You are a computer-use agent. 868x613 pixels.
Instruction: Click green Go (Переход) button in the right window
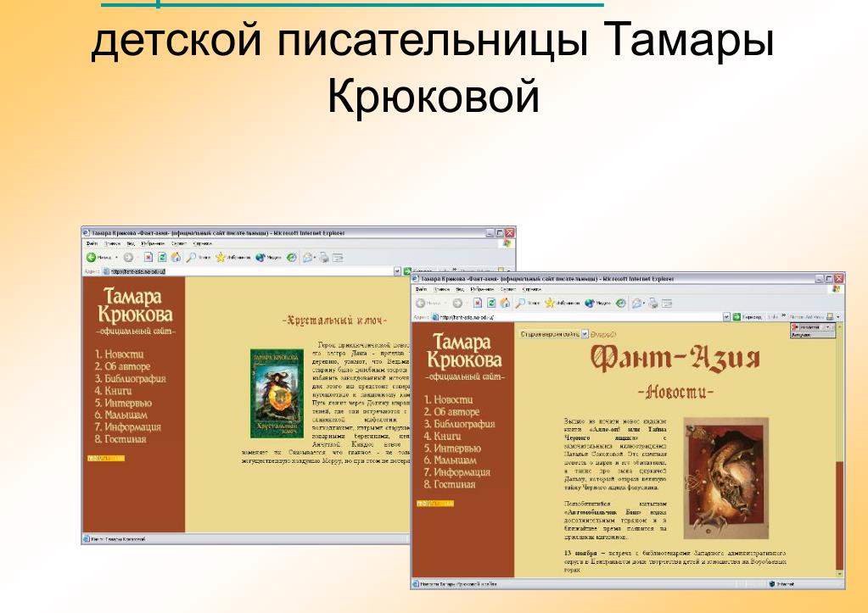tap(747, 317)
